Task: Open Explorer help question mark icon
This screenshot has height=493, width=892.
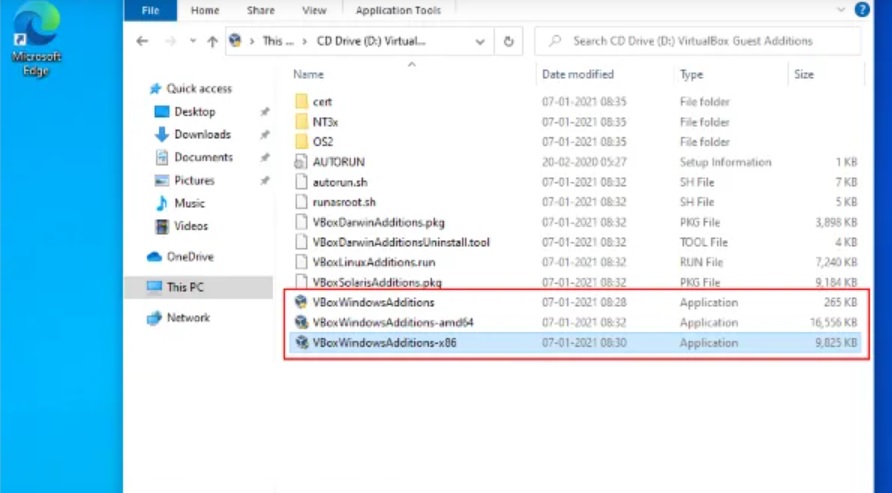Action: click(862, 9)
